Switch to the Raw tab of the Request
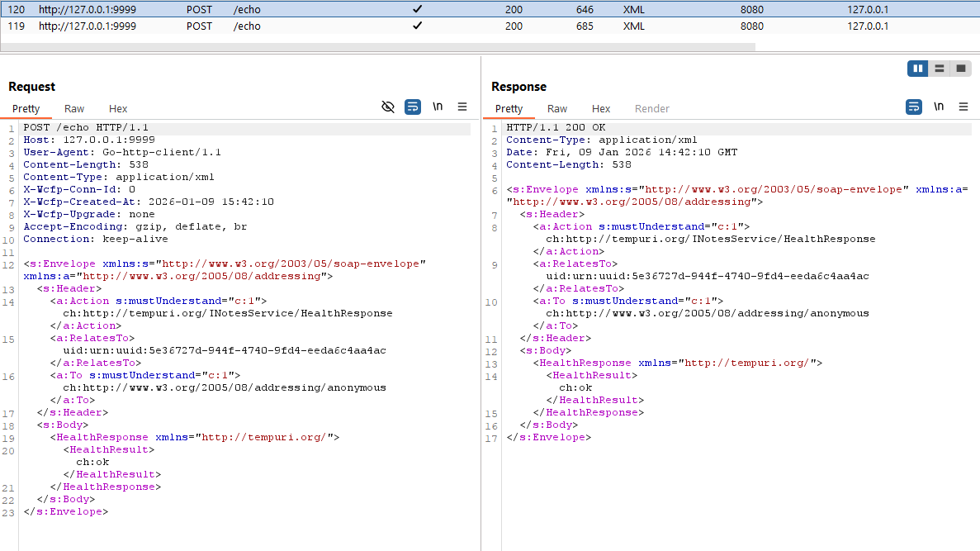This screenshot has width=980, height=551. tap(74, 108)
